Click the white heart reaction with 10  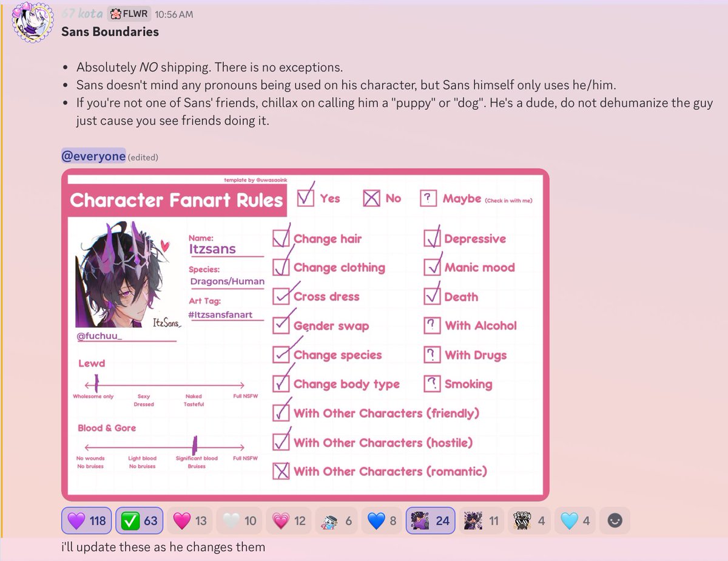pyautogui.click(x=240, y=520)
